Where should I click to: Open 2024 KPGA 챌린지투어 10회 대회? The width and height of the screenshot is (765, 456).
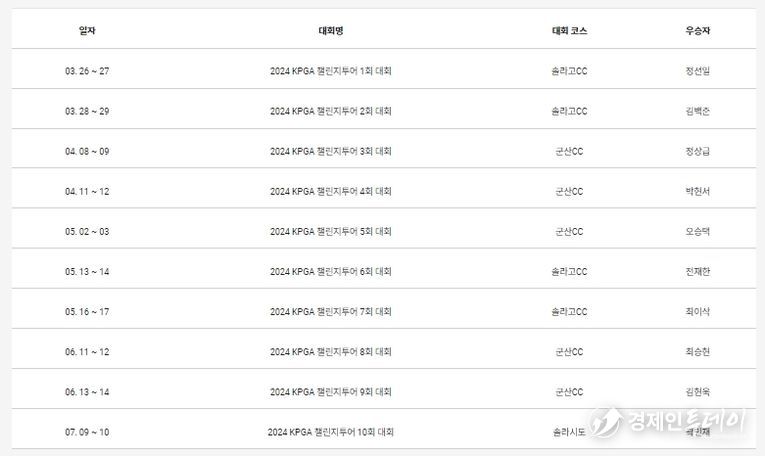click(331, 432)
